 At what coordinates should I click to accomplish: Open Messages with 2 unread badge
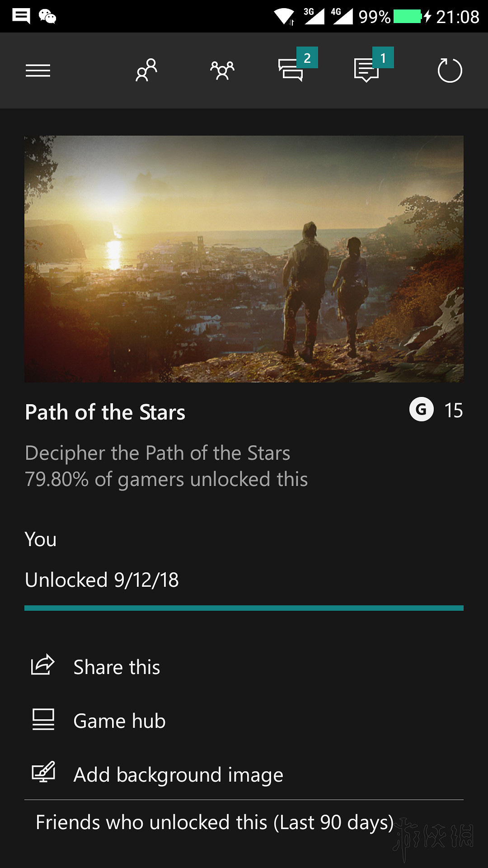tap(291, 71)
